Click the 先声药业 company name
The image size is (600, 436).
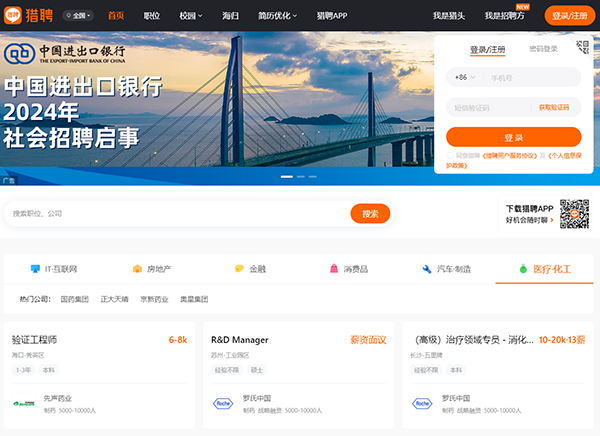tap(58, 398)
